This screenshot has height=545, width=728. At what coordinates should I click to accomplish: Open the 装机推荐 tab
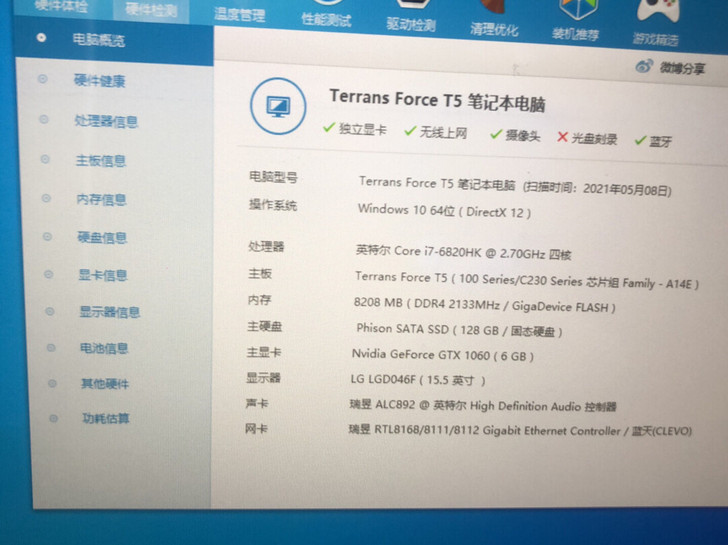[x=575, y=34]
